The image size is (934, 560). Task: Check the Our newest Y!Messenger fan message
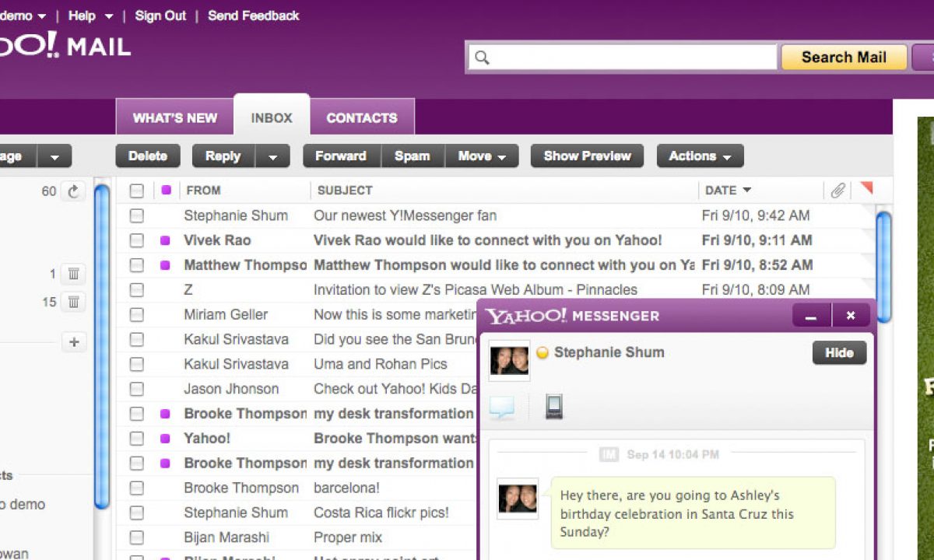click(137, 215)
